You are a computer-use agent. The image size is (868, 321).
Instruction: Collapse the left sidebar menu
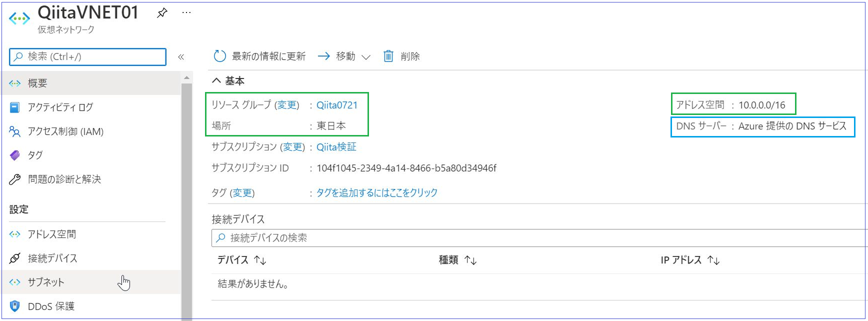[181, 57]
